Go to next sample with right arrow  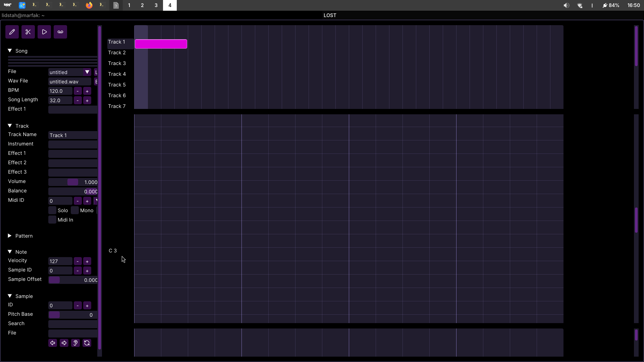click(x=64, y=343)
